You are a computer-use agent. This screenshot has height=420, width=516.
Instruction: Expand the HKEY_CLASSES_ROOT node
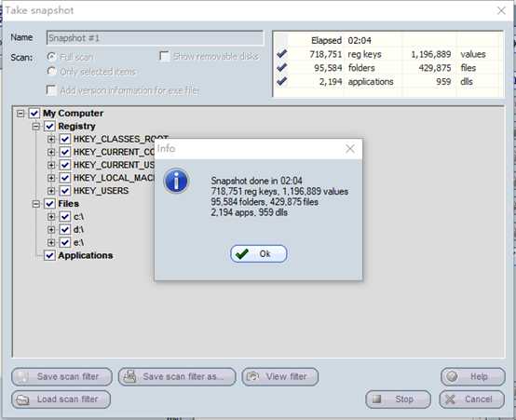coord(51,140)
